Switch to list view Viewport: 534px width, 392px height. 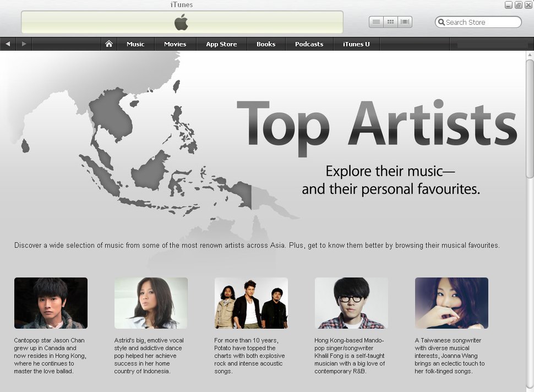376,22
